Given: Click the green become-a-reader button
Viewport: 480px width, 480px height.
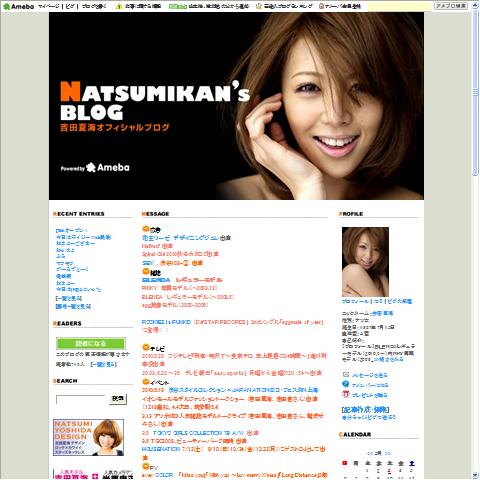Looking at the screenshot, I should click(91, 343).
